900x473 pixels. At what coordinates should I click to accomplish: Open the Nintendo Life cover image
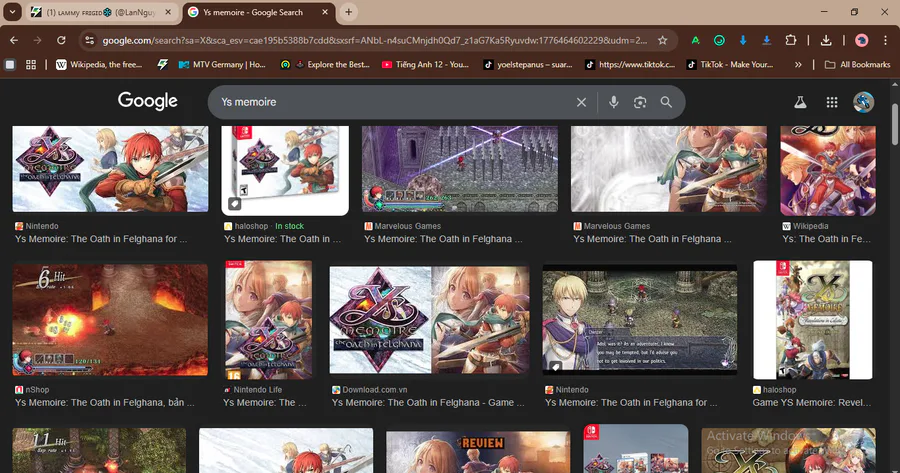[269, 320]
